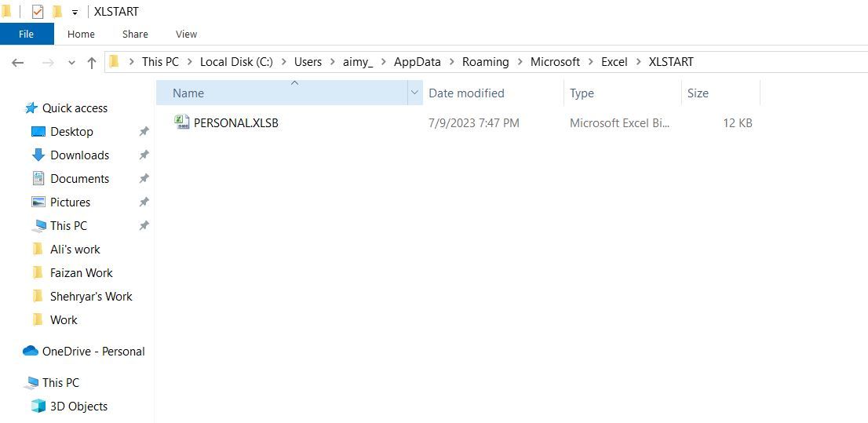
Task: Click This PC in the address bar
Action: tap(160, 62)
